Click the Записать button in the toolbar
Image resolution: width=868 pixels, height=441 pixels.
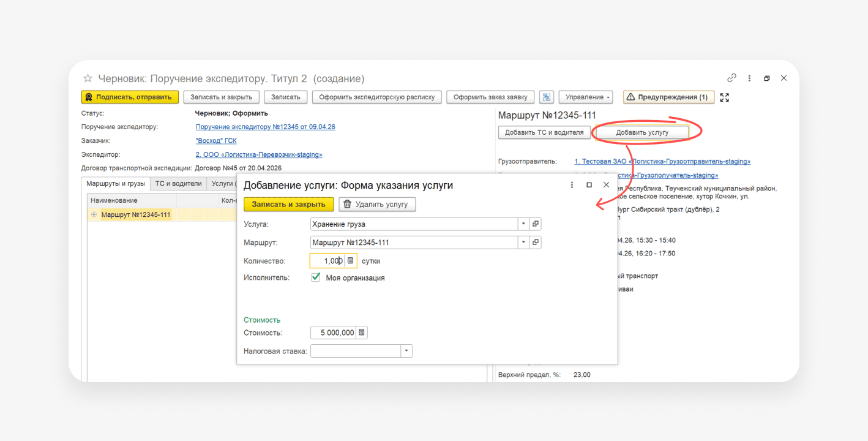(x=286, y=97)
